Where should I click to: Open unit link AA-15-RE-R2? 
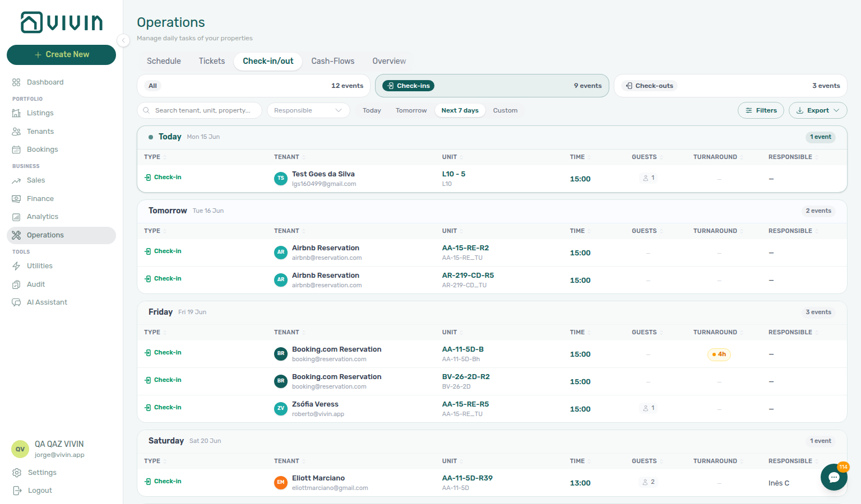pyautogui.click(x=465, y=248)
